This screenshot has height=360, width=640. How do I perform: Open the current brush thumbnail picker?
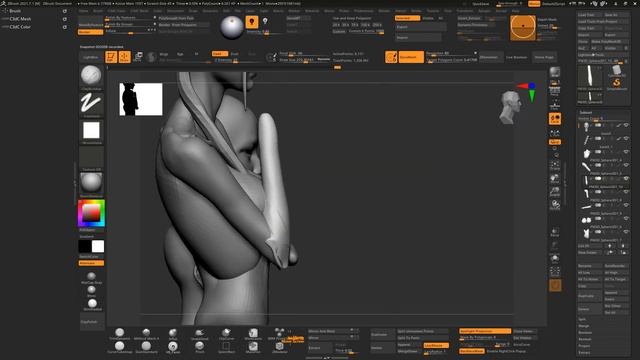[91, 76]
